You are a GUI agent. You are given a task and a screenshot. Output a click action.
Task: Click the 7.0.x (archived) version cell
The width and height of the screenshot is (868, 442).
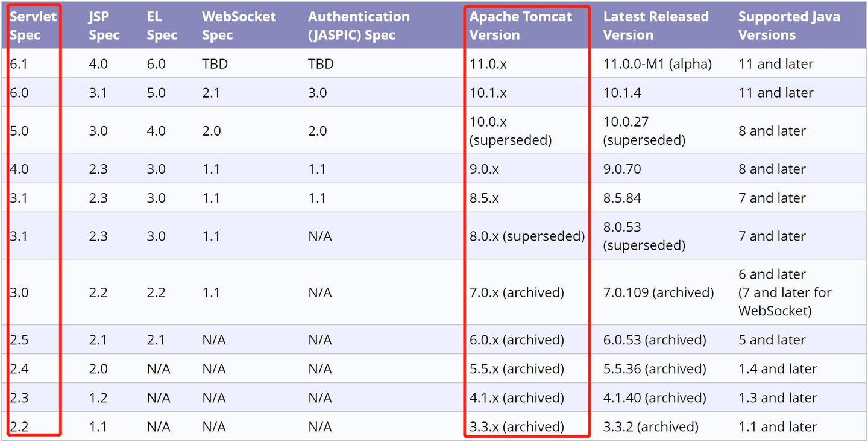(x=517, y=293)
